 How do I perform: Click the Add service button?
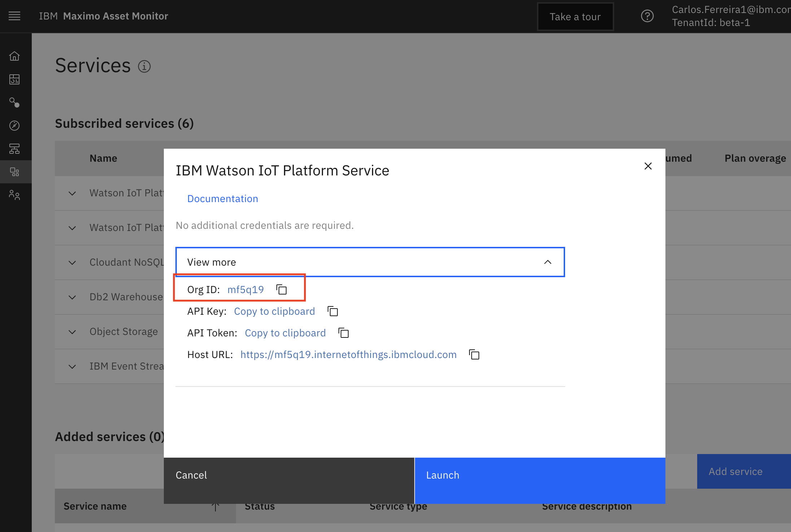[x=744, y=471]
